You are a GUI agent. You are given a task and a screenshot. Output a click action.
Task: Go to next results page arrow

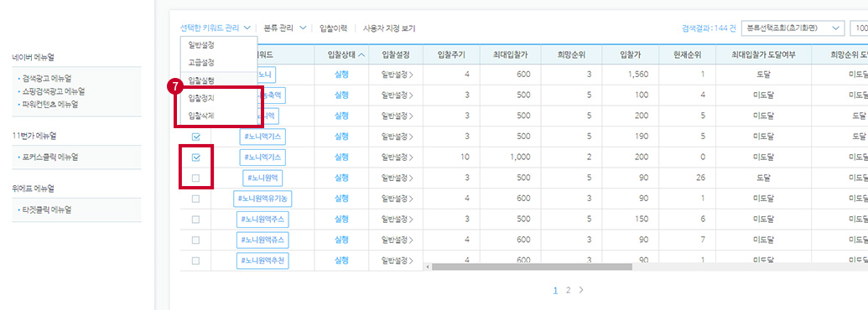coord(580,290)
